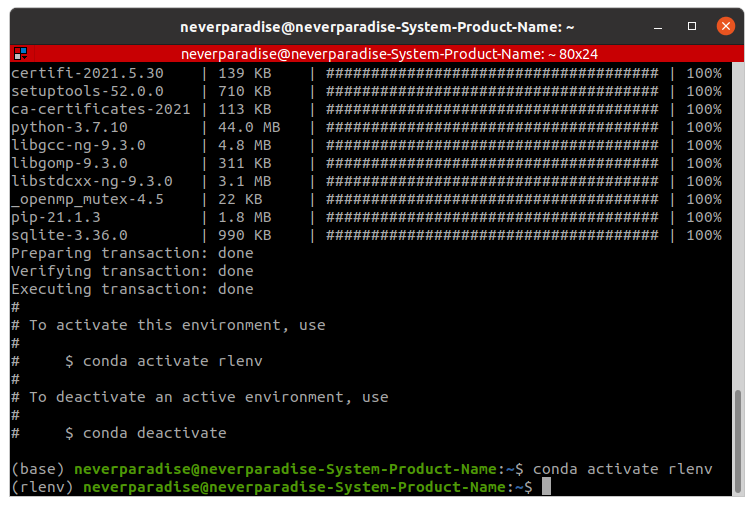
Task: Select the text 'python-3.7.10'
Action: point(69,127)
